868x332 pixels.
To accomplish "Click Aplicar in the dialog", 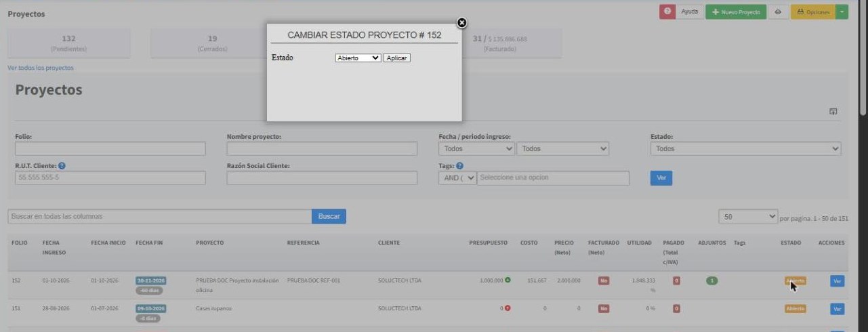I will [397, 58].
